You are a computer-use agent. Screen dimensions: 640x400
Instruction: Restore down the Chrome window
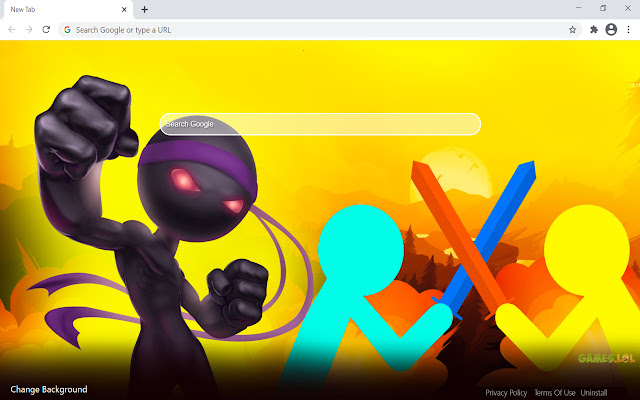[603, 8]
